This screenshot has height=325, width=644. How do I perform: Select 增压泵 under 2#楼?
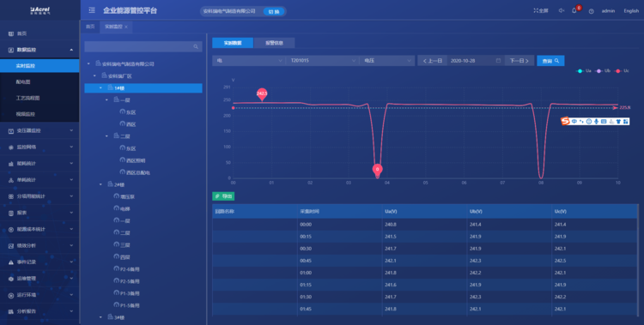click(x=127, y=197)
